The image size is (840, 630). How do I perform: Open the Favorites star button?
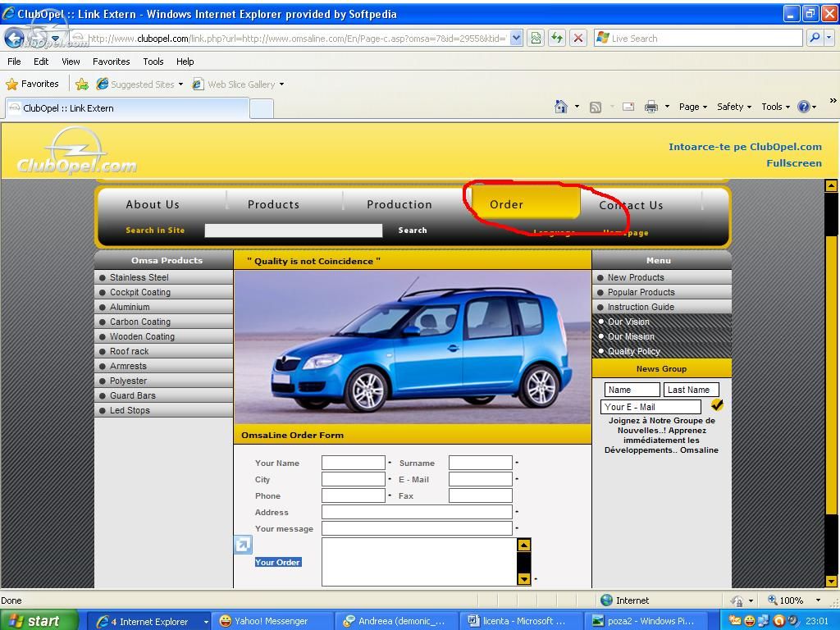tap(32, 84)
